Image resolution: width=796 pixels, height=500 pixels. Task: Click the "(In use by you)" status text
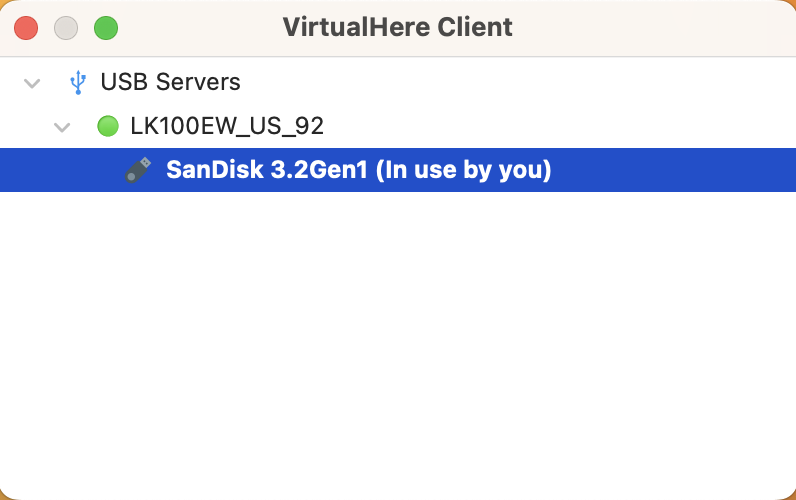(466, 170)
